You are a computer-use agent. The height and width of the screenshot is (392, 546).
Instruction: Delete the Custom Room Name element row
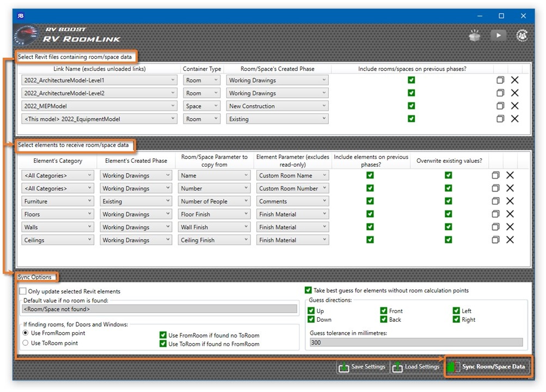coord(510,175)
